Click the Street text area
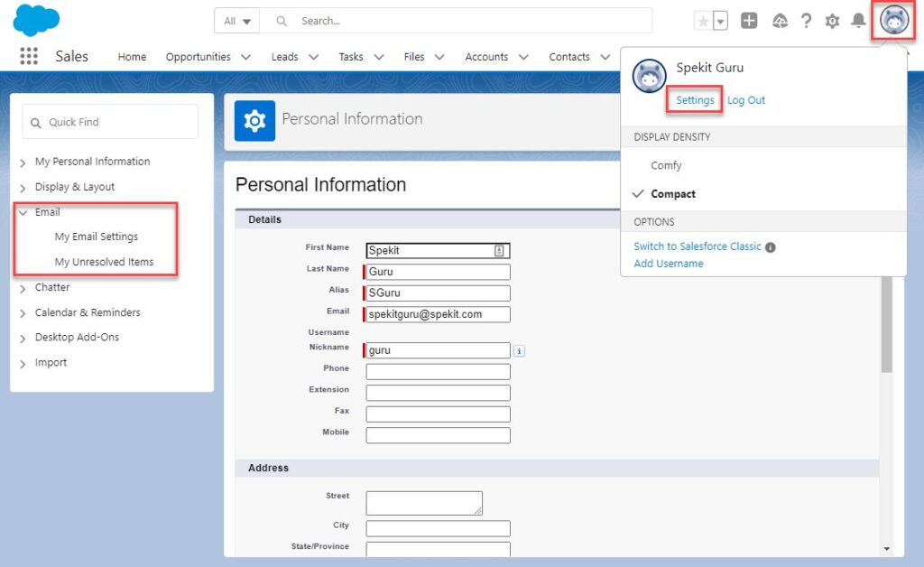Image resolution: width=924 pixels, height=567 pixels. tap(424, 503)
